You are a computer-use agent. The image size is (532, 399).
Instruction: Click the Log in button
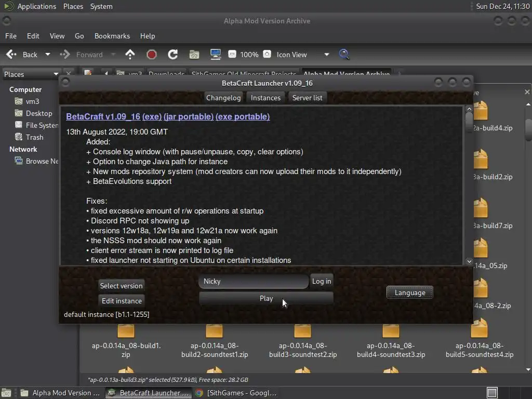[x=322, y=281]
